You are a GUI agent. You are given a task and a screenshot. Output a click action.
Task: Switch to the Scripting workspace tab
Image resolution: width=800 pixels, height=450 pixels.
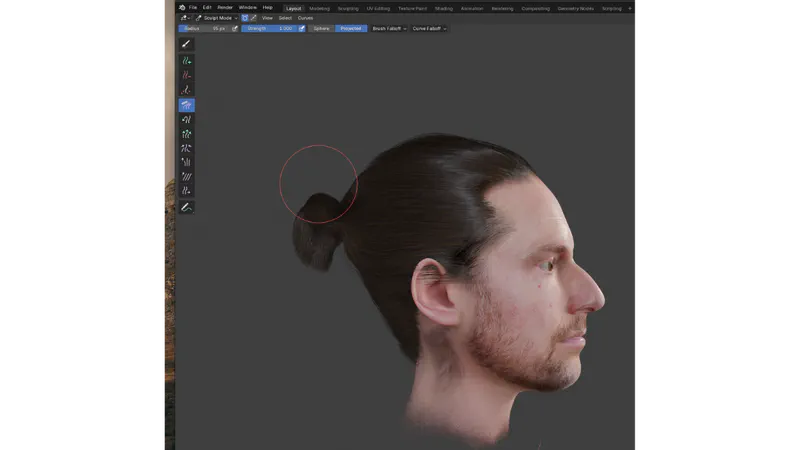(612, 9)
